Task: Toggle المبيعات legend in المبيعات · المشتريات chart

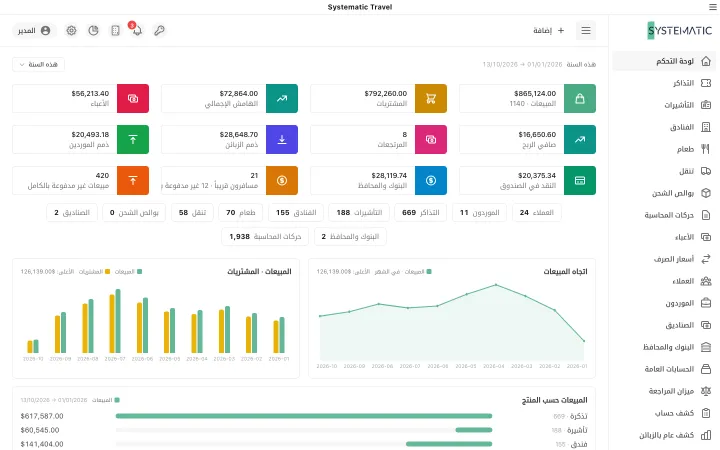Action: tap(128, 272)
